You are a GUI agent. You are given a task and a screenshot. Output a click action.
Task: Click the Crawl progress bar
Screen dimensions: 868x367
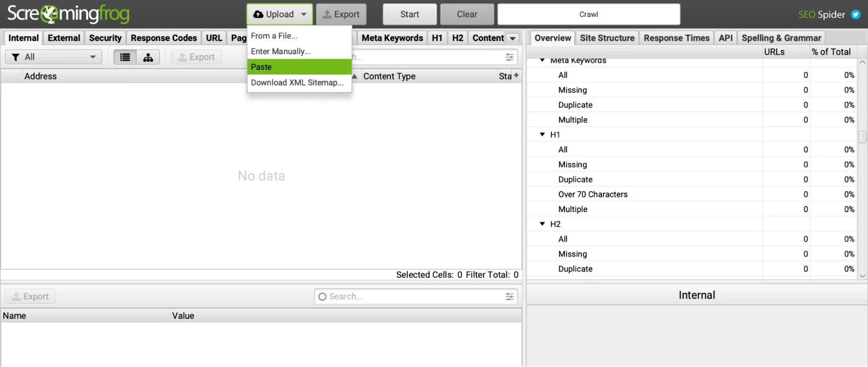pyautogui.click(x=589, y=14)
